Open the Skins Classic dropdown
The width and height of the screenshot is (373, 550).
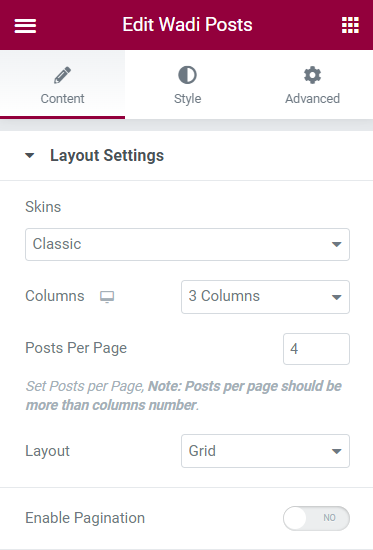(187, 244)
